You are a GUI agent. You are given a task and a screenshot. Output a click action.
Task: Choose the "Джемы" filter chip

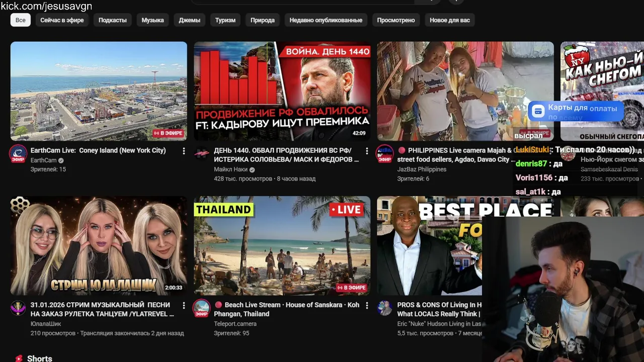190,20
